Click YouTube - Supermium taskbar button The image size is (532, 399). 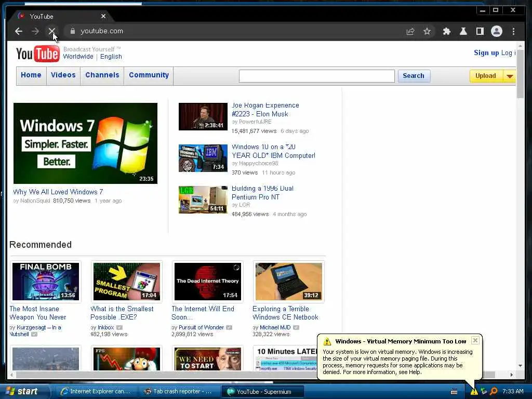(x=262, y=392)
